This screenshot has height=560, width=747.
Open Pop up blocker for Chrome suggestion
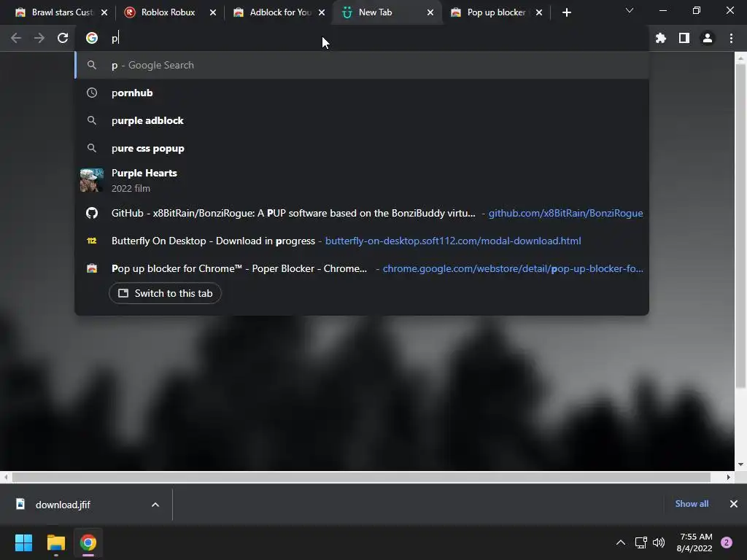(x=362, y=268)
